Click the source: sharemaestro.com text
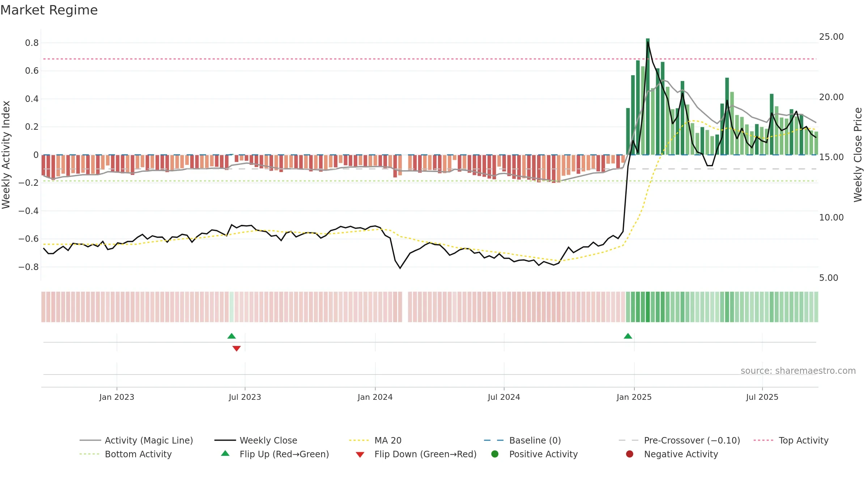The image size is (868, 488). [798, 371]
